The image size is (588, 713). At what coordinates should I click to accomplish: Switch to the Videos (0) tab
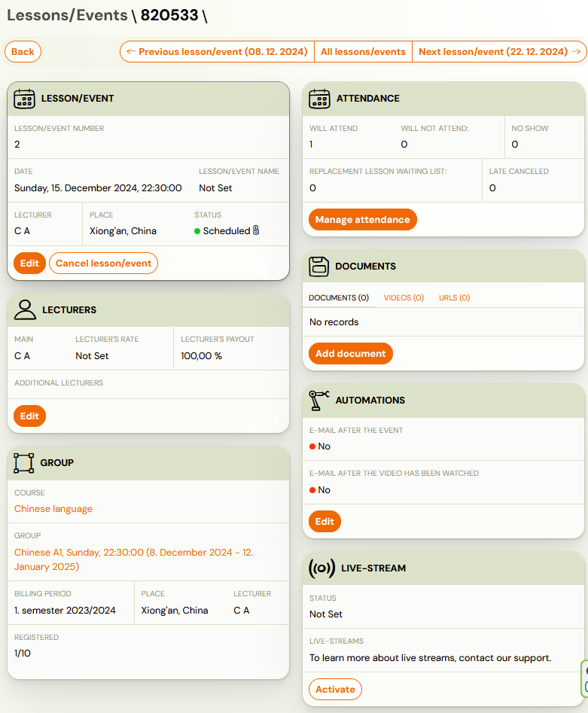(x=404, y=298)
